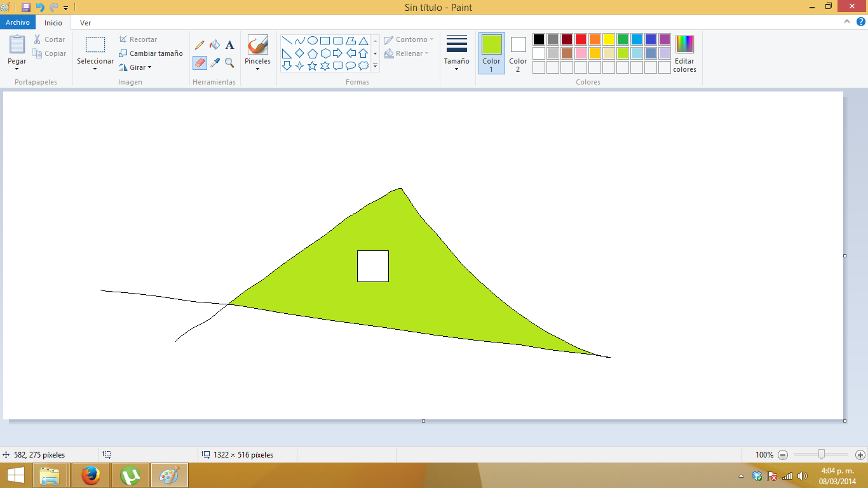Select the Magnifier tool
This screenshot has height=488, width=868.
point(230,63)
